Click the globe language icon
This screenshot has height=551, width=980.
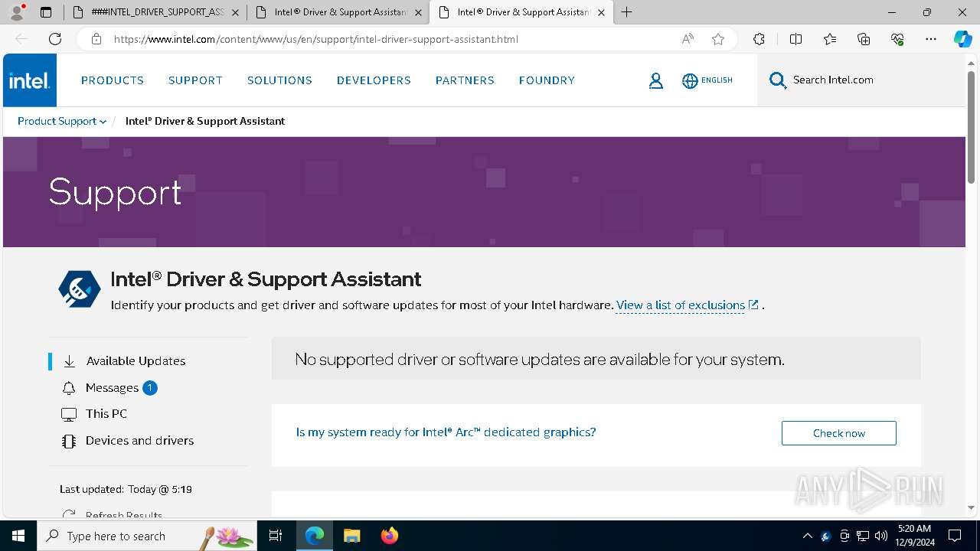point(690,80)
